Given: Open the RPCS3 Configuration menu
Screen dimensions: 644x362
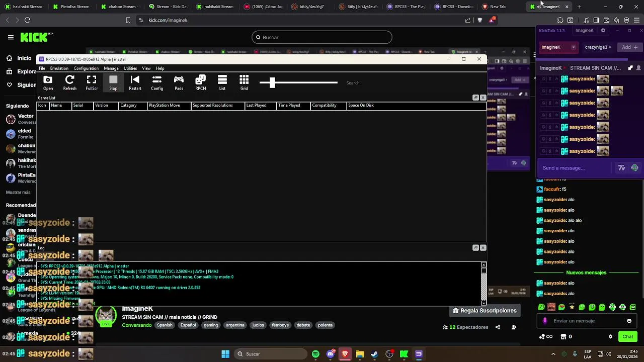Looking at the screenshot, I should point(86,68).
